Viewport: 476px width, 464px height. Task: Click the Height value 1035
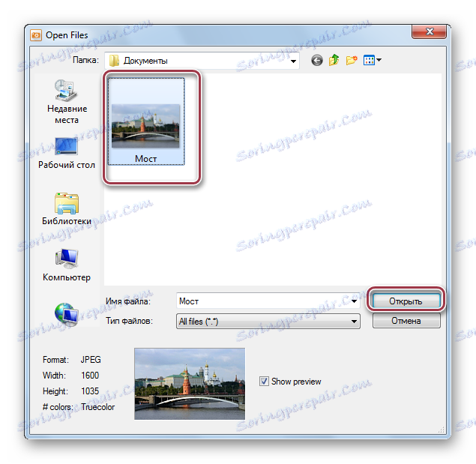[90, 391]
